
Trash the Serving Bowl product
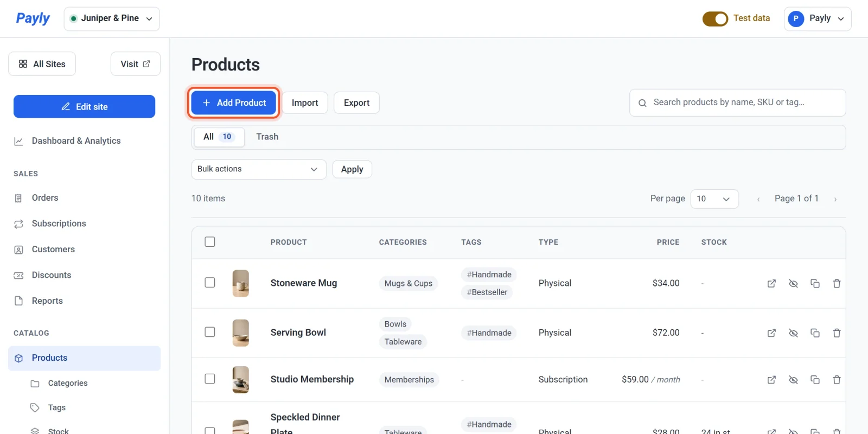click(x=837, y=333)
